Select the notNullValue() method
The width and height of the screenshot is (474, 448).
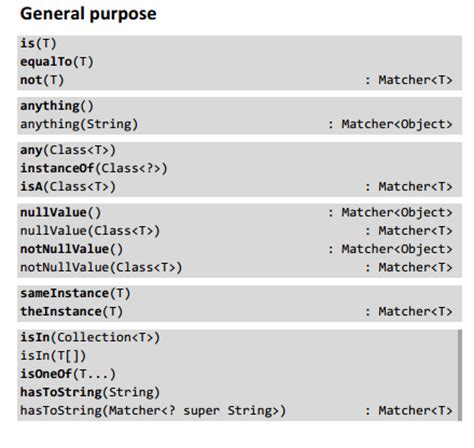[72, 249]
